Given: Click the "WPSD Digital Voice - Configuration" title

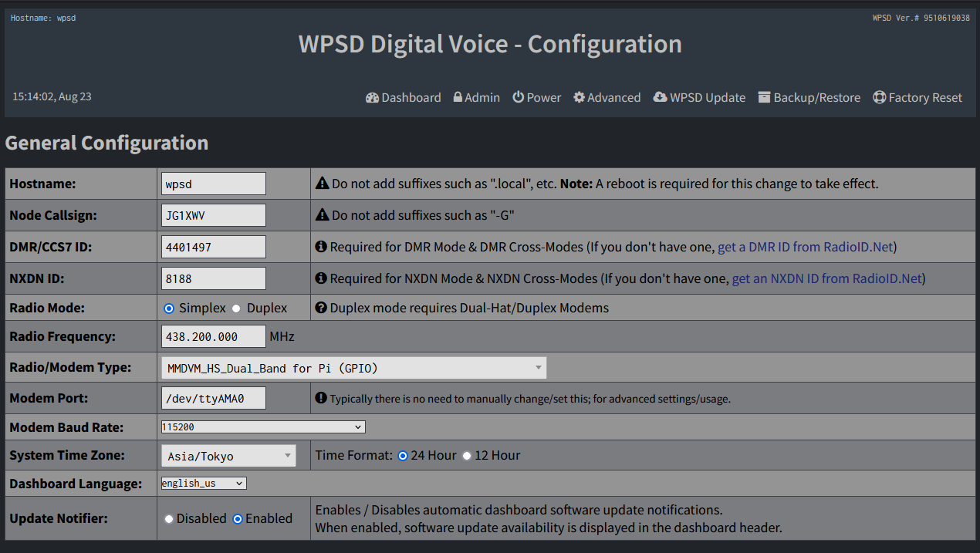Looking at the screenshot, I should click(490, 45).
